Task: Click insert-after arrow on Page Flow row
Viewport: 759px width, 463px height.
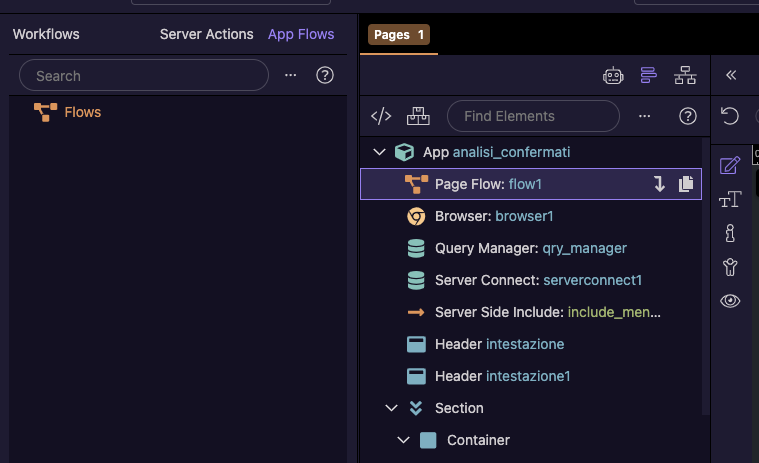Action: (x=659, y=184)
